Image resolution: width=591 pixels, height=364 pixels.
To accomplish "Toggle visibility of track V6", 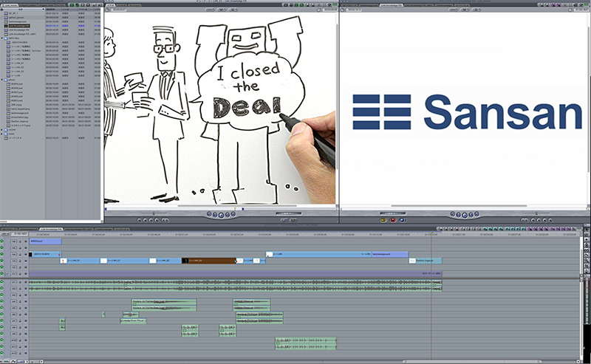I will coord(2,241).
